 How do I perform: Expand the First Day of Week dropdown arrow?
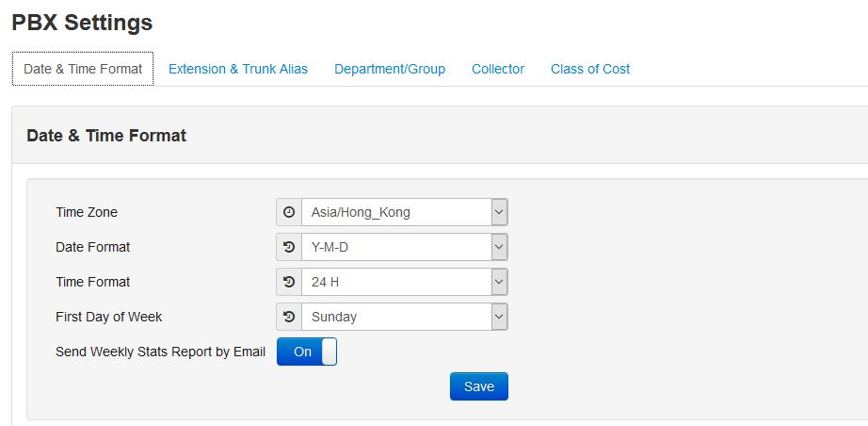click(499, 317)
